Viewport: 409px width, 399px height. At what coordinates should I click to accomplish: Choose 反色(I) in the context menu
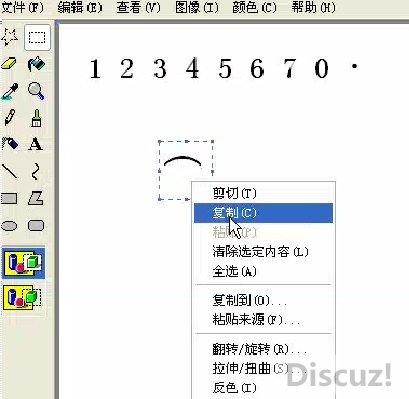click(263, 388)
